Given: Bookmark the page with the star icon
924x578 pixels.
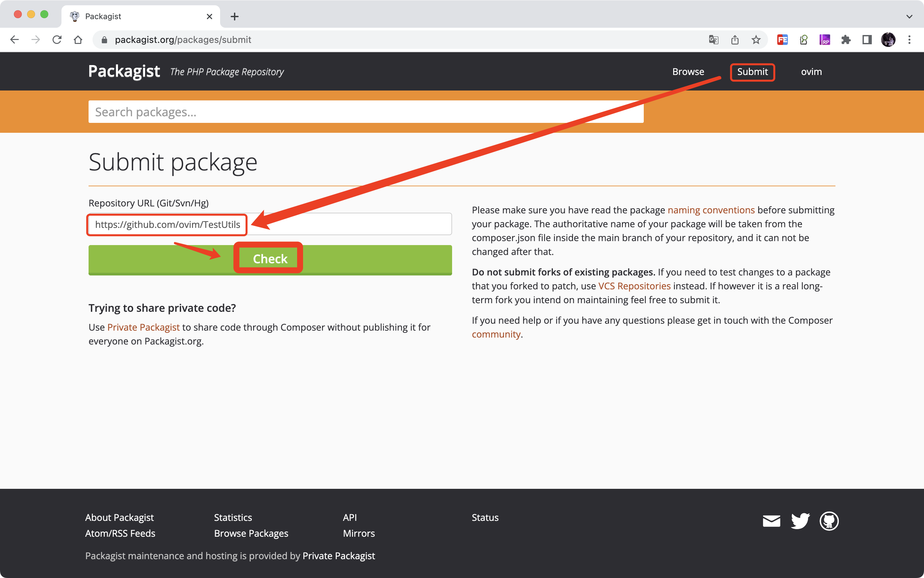Looking at the screenshot, I should 756,40.
